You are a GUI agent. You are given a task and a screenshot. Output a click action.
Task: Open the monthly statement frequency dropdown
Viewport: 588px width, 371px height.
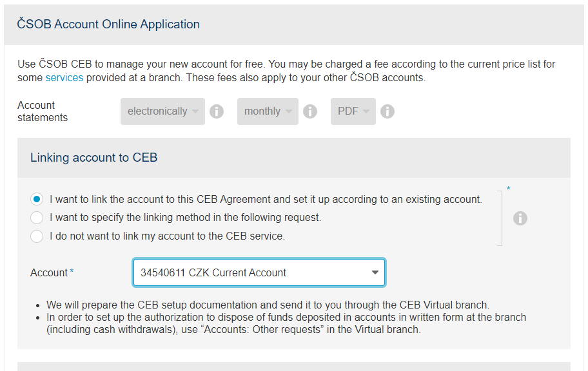click(x=268, y=111)
